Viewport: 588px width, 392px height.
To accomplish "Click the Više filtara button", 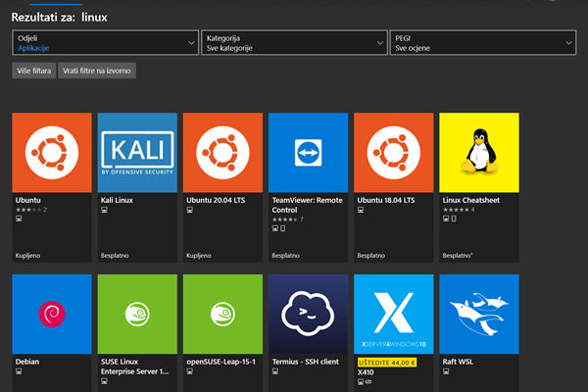I will click(x=33, y=71).
